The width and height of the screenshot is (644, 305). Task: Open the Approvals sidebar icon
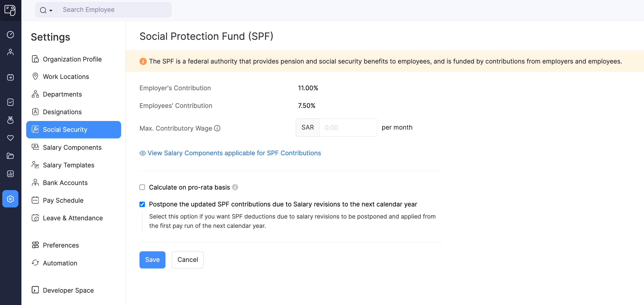[10, 102]
